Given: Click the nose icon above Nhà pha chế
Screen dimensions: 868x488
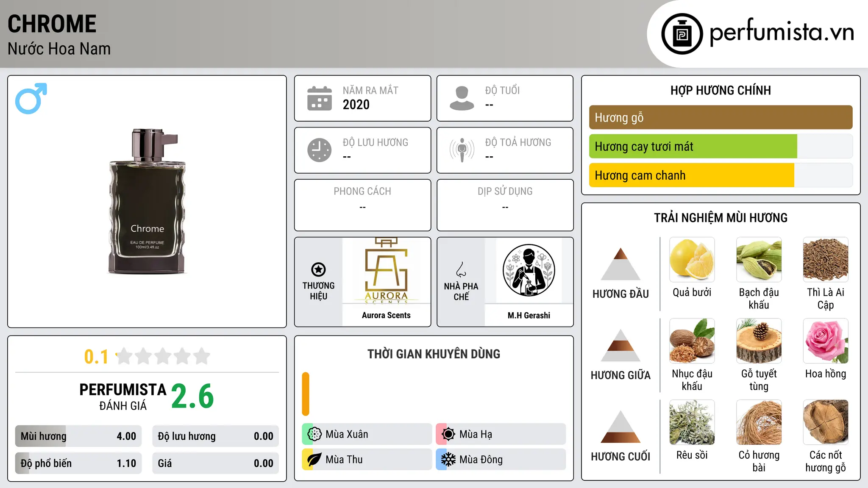Looking at the screenshot, I should point(461,269).
